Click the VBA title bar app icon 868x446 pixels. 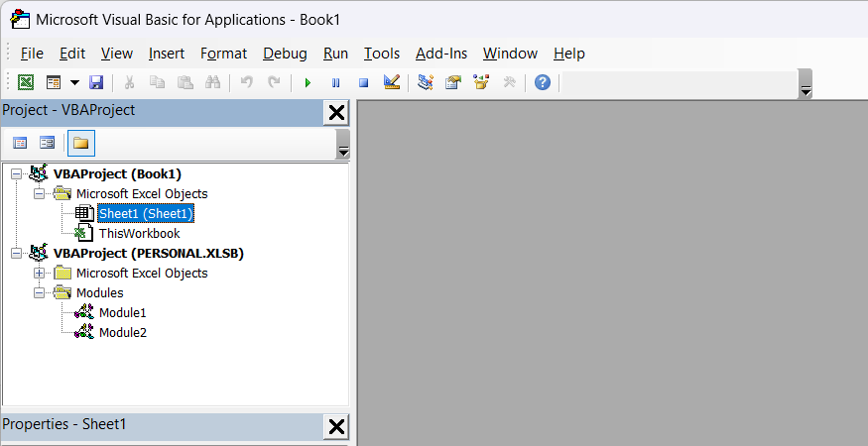[x=20, y=20]
